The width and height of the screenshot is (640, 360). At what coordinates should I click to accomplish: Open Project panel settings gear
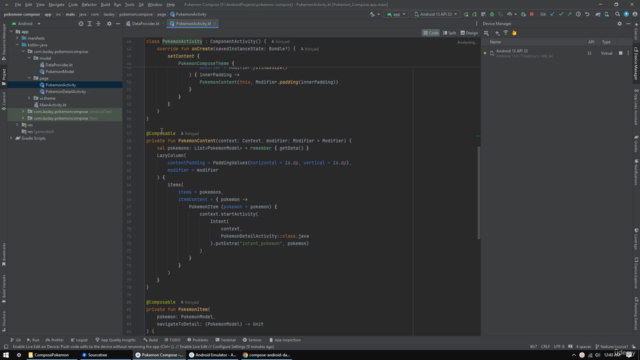(109, 24)
